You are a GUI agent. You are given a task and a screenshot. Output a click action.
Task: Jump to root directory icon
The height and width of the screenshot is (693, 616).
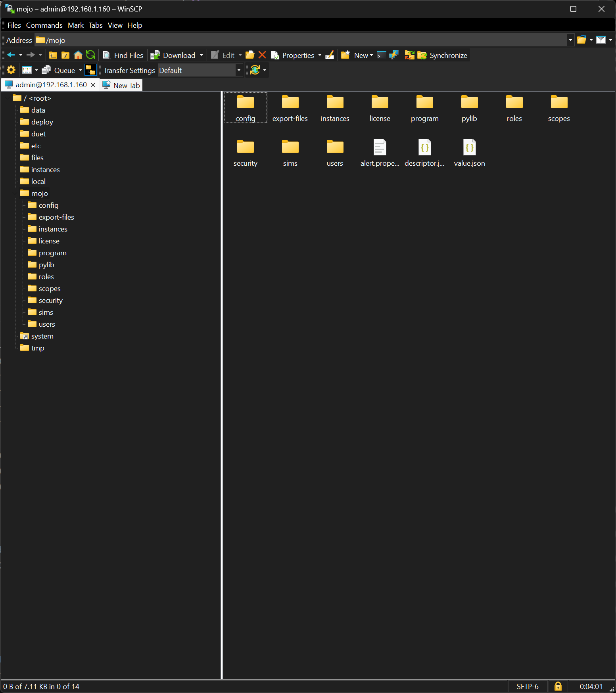pos(65,55)
